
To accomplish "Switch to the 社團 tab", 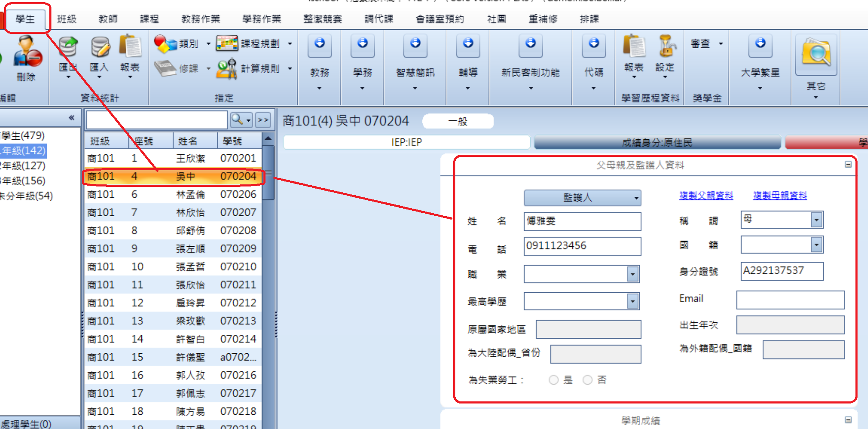I will click(497, 19).
